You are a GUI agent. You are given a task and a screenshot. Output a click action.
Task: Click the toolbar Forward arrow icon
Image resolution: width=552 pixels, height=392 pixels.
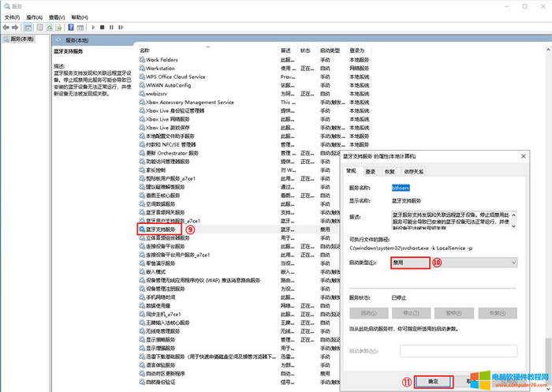(x=17, y=27)
